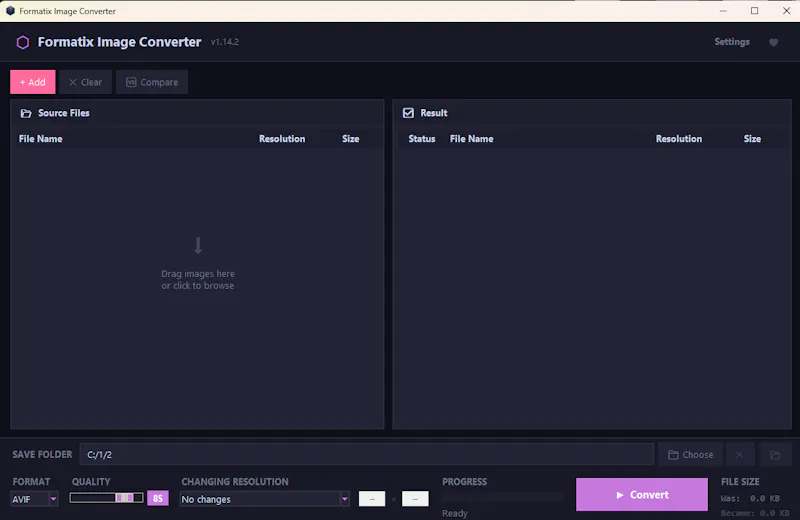The height and width of the screenshot is (520, 800).
Task: Sort source files by Size column
Action: point(351,139)
